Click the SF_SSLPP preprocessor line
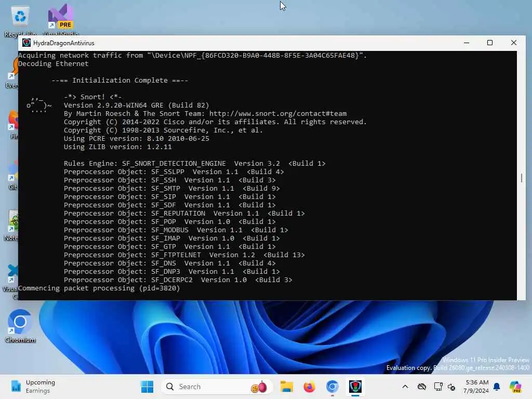Viewport: 532px width, 399px height. [174, 171]
